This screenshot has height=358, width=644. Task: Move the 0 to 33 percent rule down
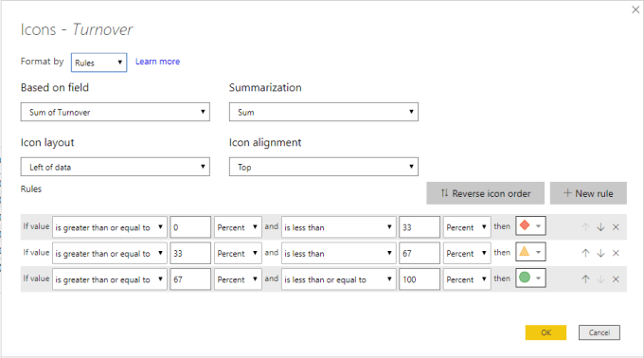coord(600,227)
